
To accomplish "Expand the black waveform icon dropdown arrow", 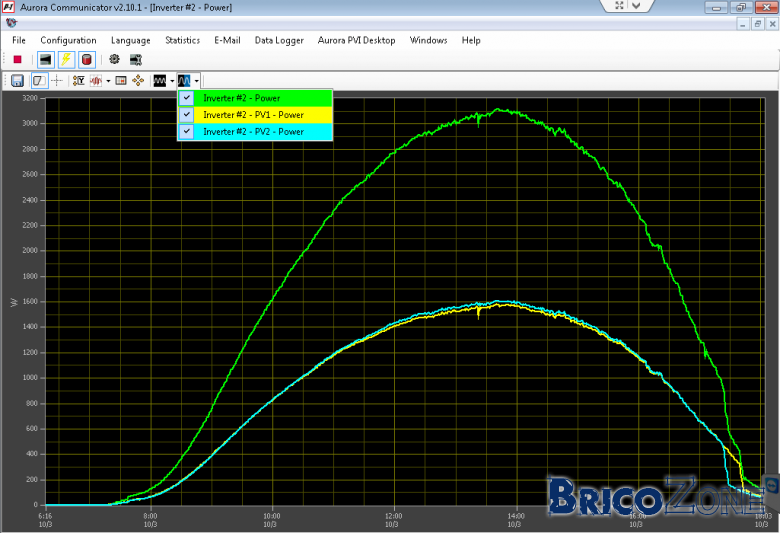I will click(x=172, y=81).
